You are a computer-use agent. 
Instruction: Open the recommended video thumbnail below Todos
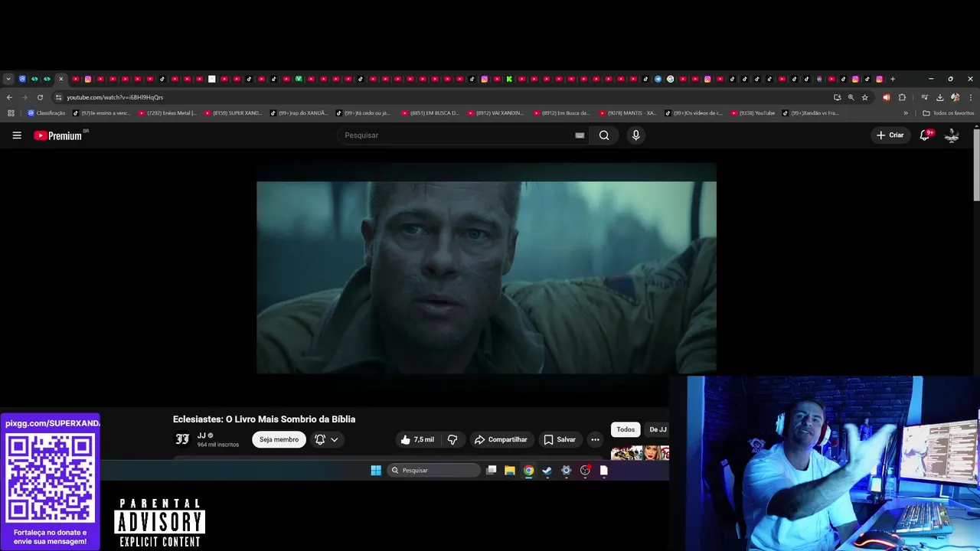pos(640,452)
